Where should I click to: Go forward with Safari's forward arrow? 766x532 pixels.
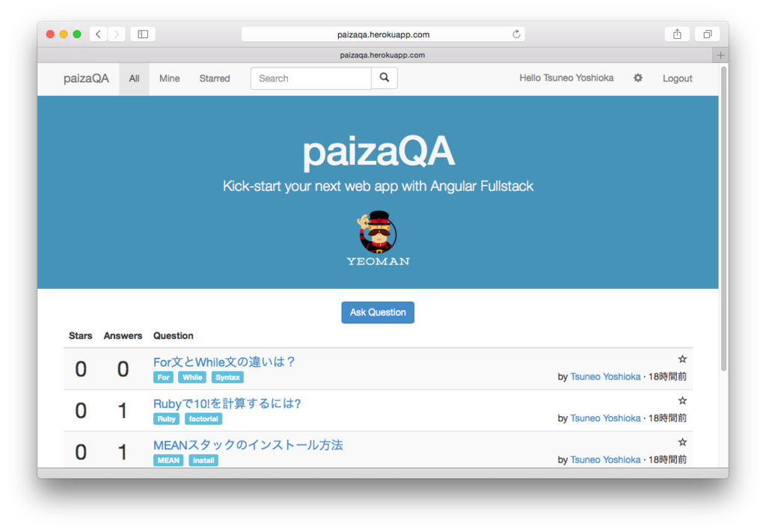[117, 34]
